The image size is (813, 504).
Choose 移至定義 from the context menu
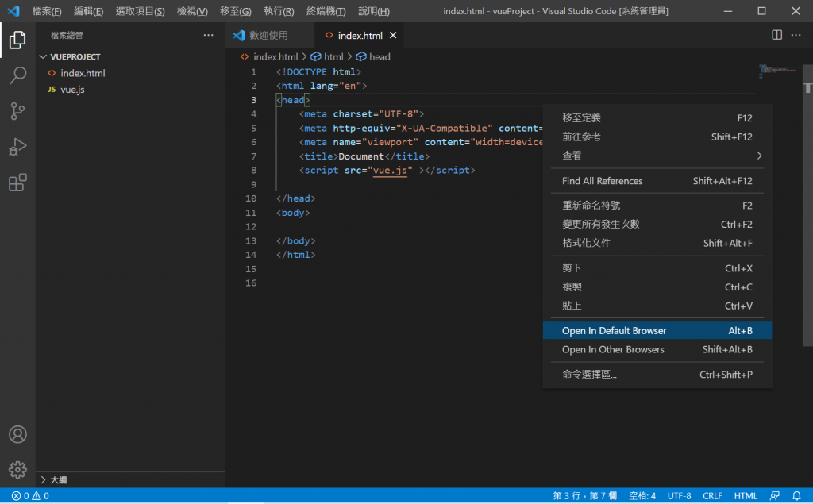[x=657, y=118]
